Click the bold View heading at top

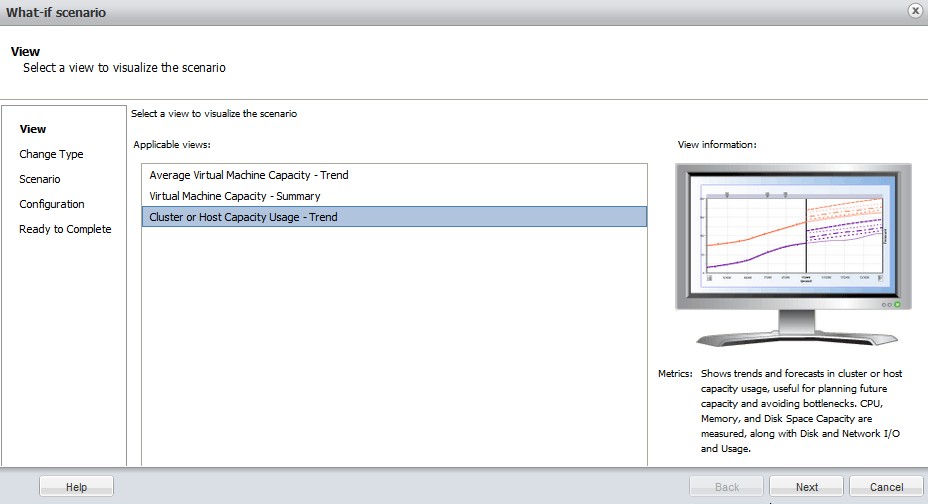tap(25, 51)
